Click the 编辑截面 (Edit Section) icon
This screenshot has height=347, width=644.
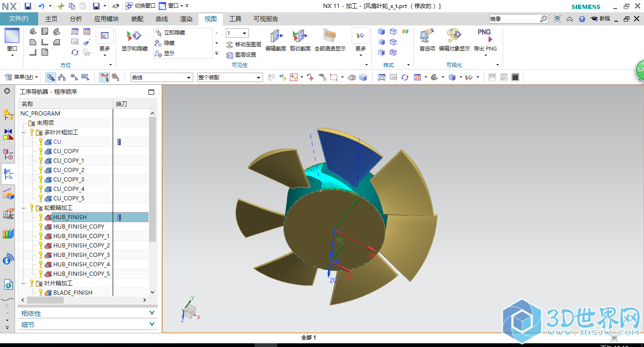pos(276,36)
